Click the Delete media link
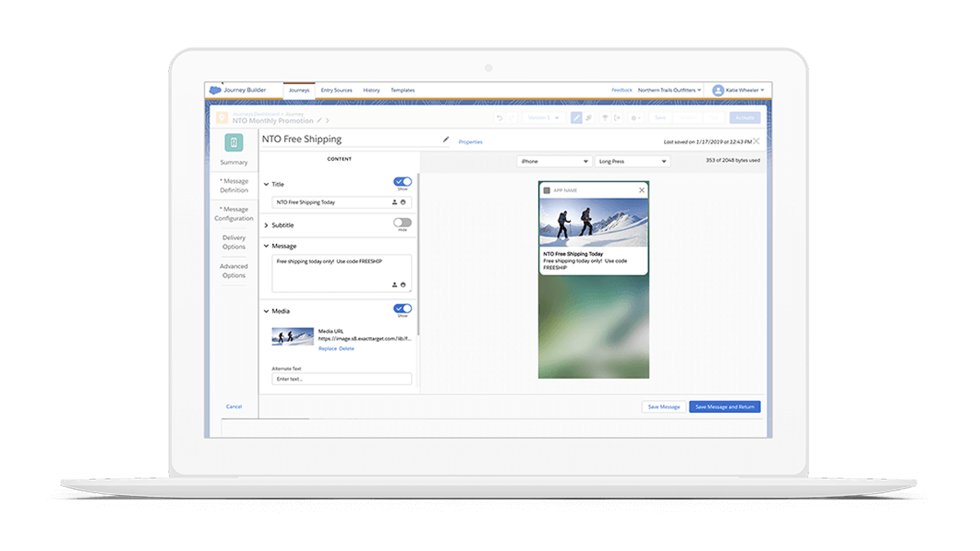Screen dimensions: 980x551 coord(347,349)
